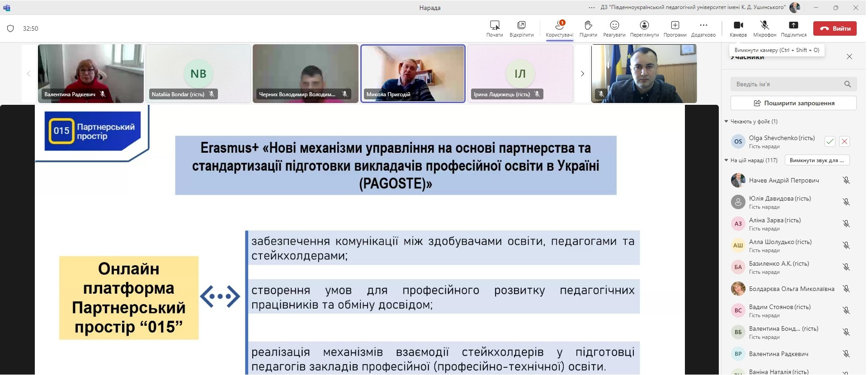Click mic icon for Алла Шолудько
This screenshot has height=375, width=868.
tap(846, 245)
